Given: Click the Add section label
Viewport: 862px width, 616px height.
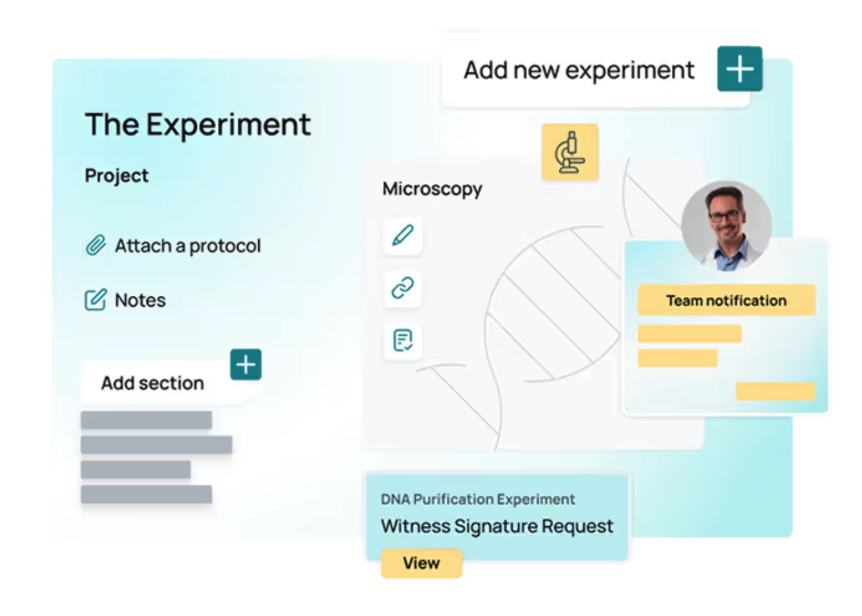Looking at the screenshot, I should [152, 383].
